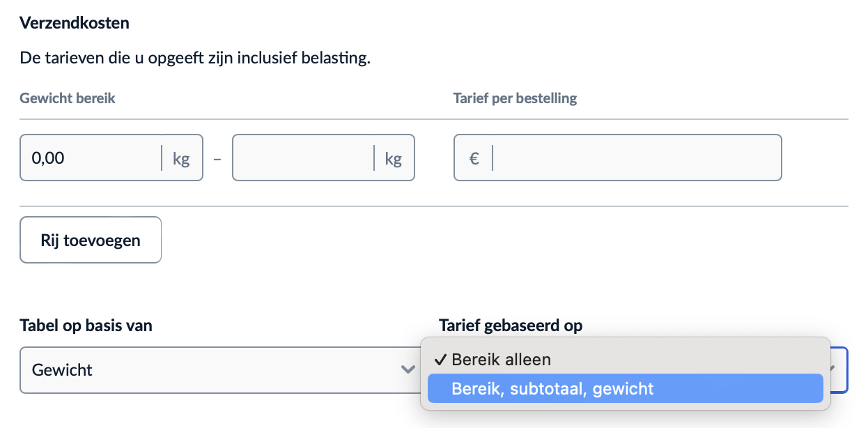Click the dash between the weight fields
The image size is (868, 428).
coord(217,159)
